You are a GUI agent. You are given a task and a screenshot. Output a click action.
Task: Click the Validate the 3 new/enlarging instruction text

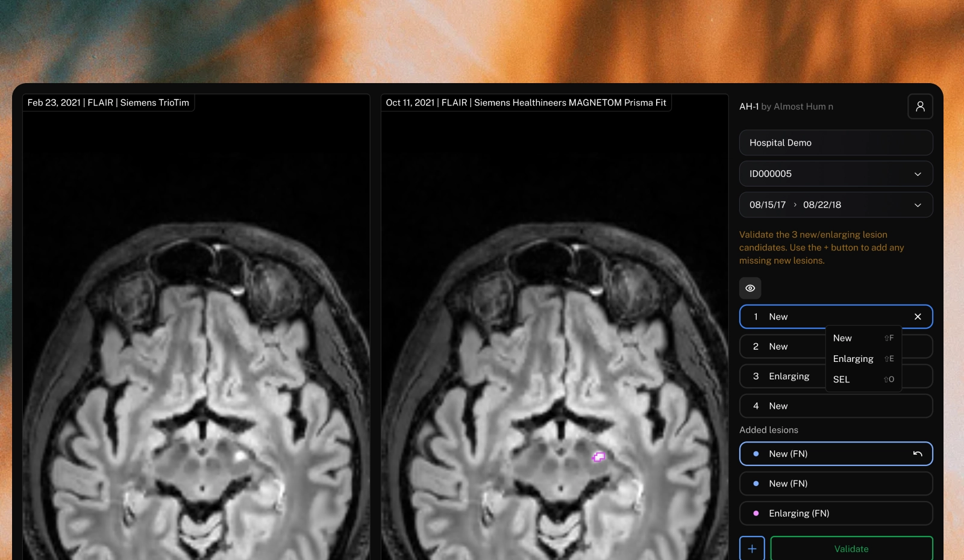click(x=822, y=247)
